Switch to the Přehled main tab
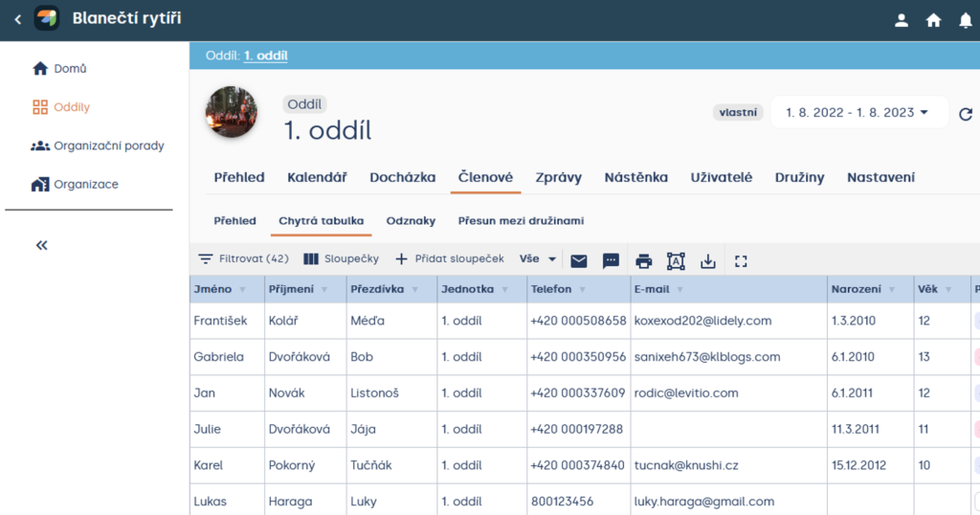980x515 pixels. [239, 177]
